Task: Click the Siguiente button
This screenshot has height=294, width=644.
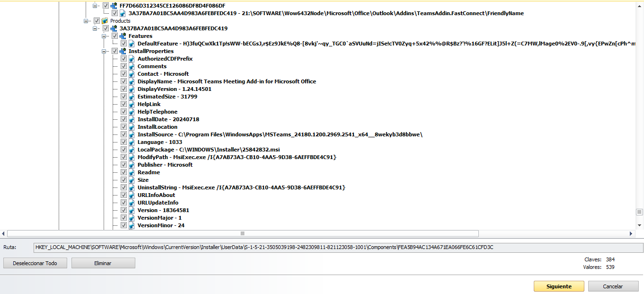Action: tap(559, 286)
